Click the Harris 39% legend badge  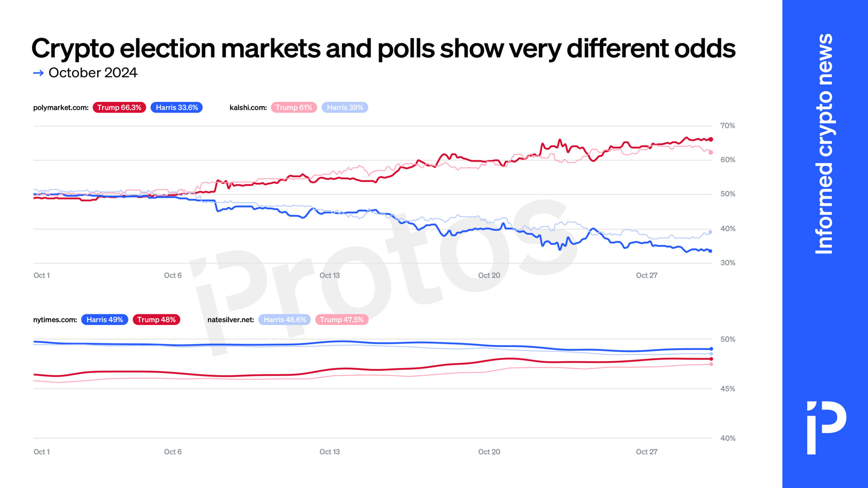point(345,107)
